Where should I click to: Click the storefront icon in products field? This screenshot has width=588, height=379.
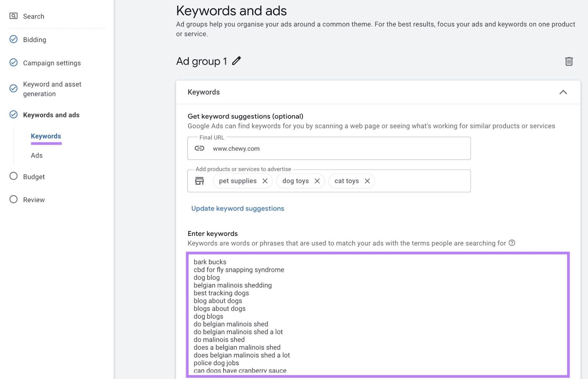pyautogui.click(x=199, y=181)
